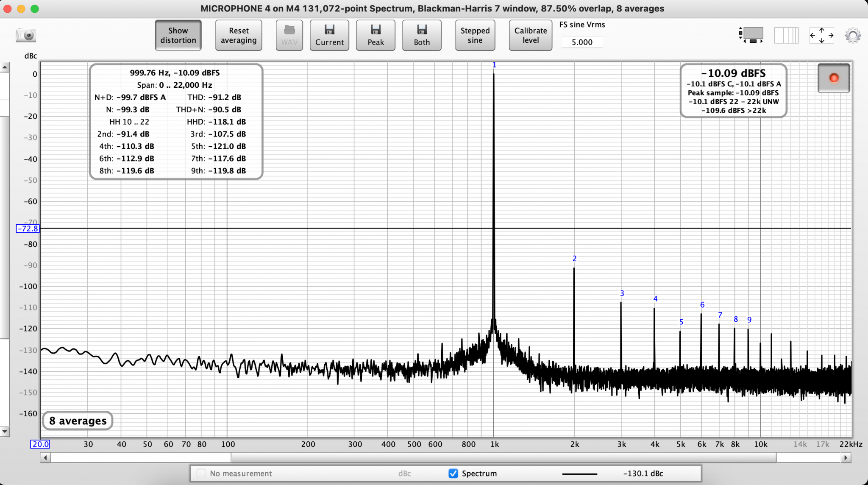Click the -130.1 dBc legend value

point(643,474)
